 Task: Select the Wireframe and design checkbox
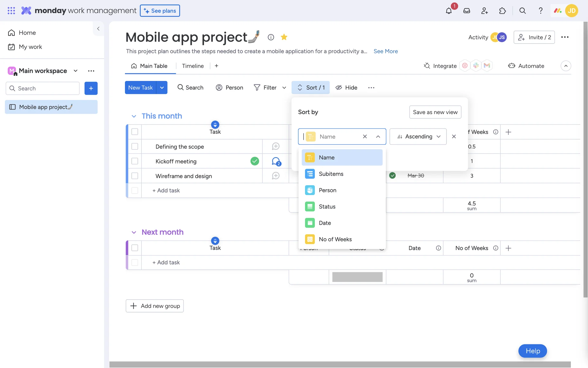[135, 176]
